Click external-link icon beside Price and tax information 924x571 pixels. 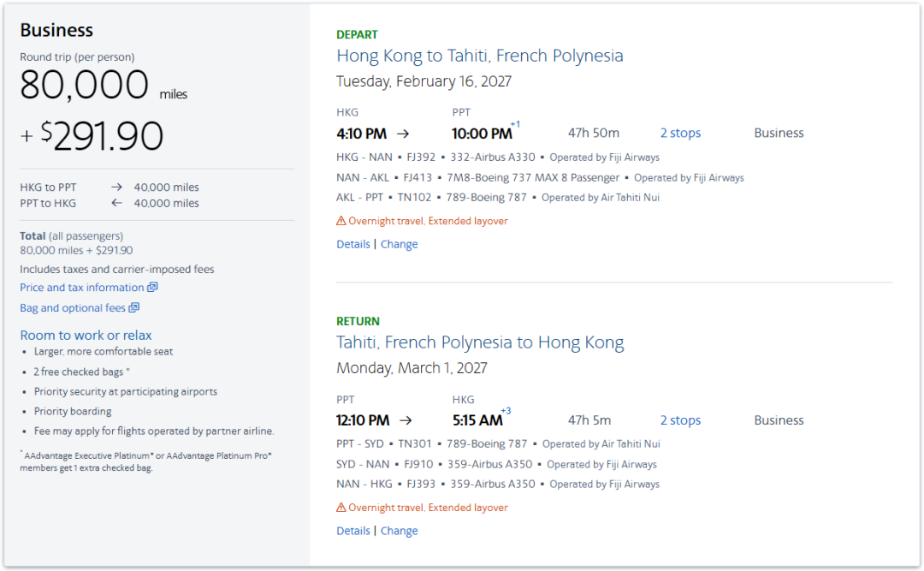click(152, 288)
